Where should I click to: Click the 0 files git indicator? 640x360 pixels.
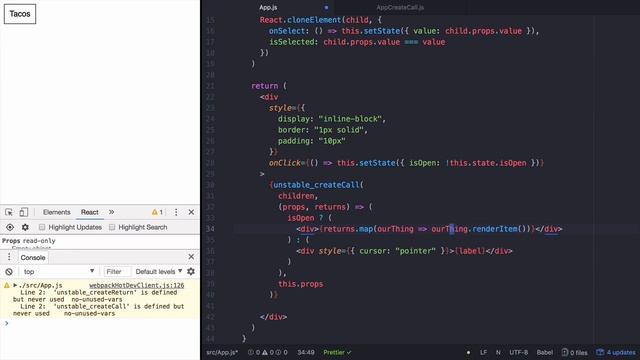coord(574,352)
